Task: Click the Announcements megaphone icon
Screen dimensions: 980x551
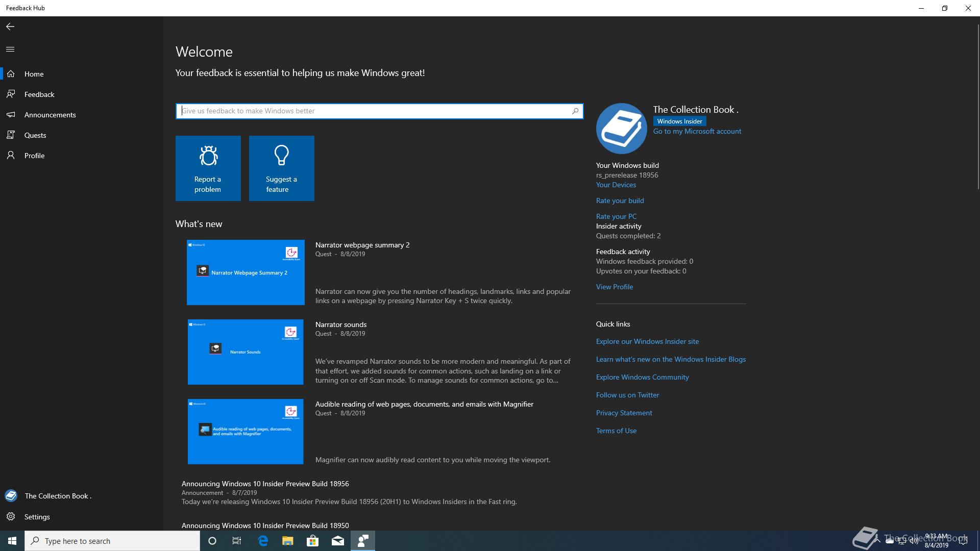Action: coord(11,115)
